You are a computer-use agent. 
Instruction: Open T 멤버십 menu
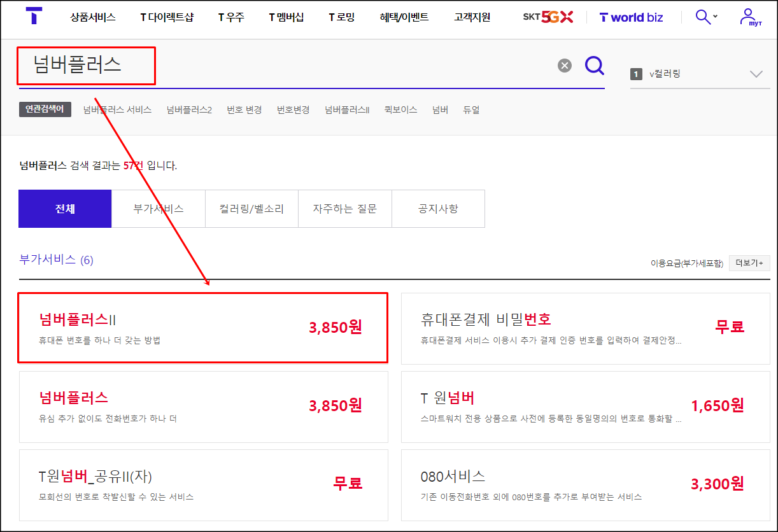click(x=286, y=17)
